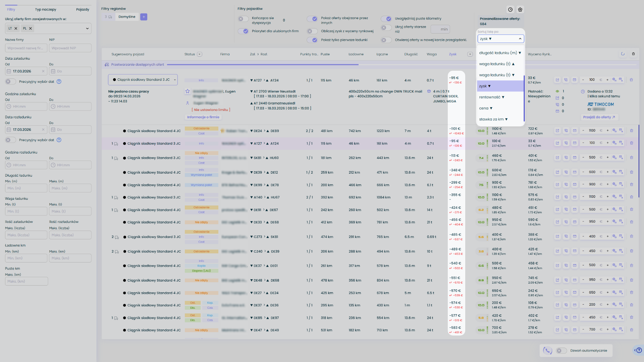Open the Status column dropdown arrow

point(200,54)
